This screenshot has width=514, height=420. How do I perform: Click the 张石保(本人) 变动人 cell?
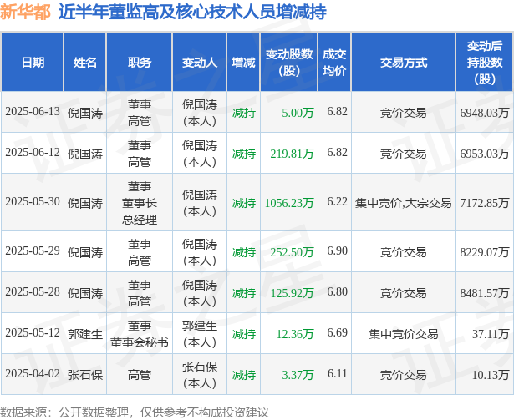pyautogui.click(x=200, y=375)
